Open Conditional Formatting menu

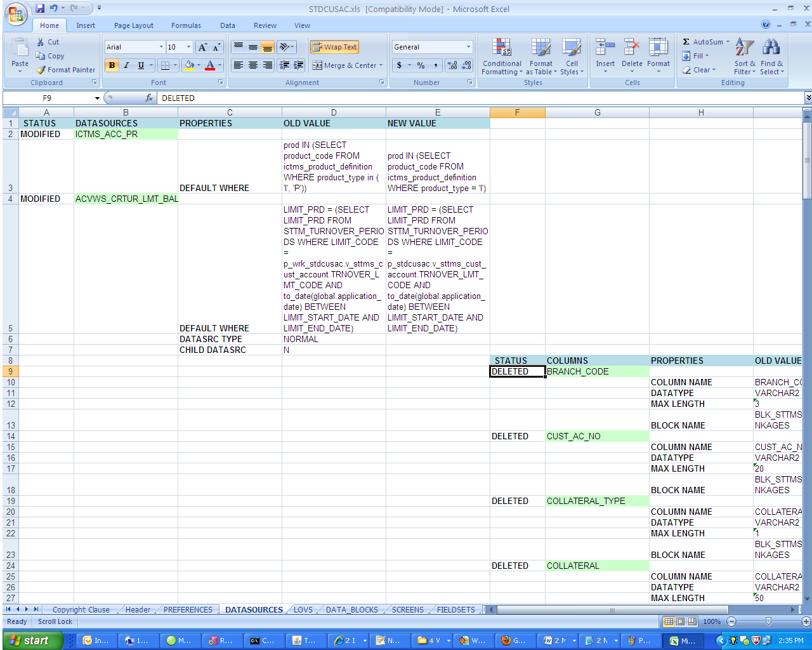(x=502, y=57)
